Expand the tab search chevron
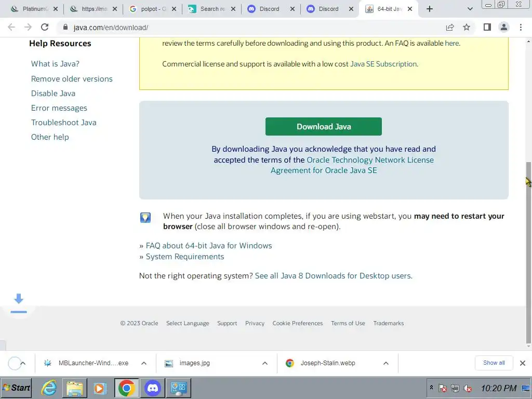Screen dimensions: 532x399 [x=470, y=9]
